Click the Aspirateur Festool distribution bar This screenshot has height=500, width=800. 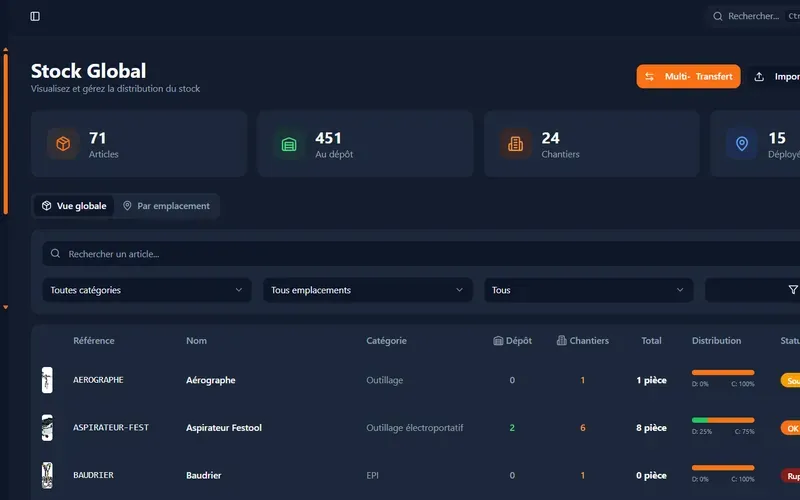click(723, 420)
